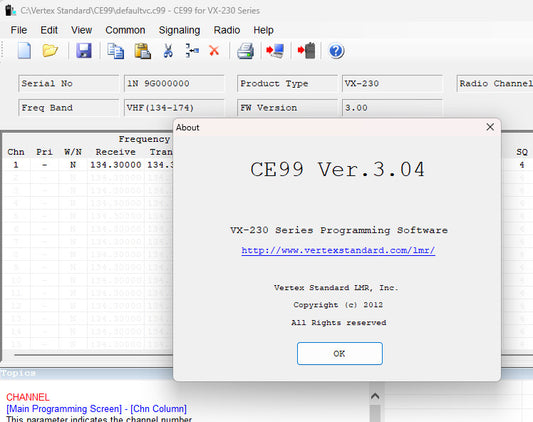The image size is (533, 422).
Task: Click the red X Delete icon
Action: click(214, 51)
